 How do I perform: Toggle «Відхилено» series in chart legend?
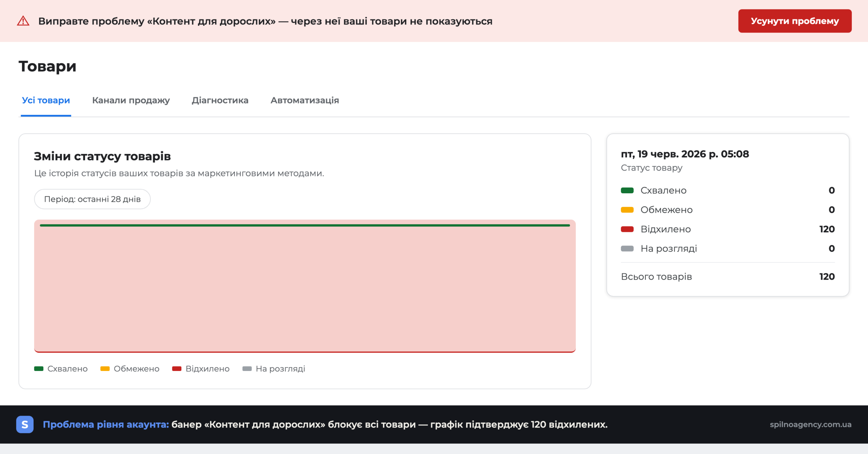(x=201, y=369)
